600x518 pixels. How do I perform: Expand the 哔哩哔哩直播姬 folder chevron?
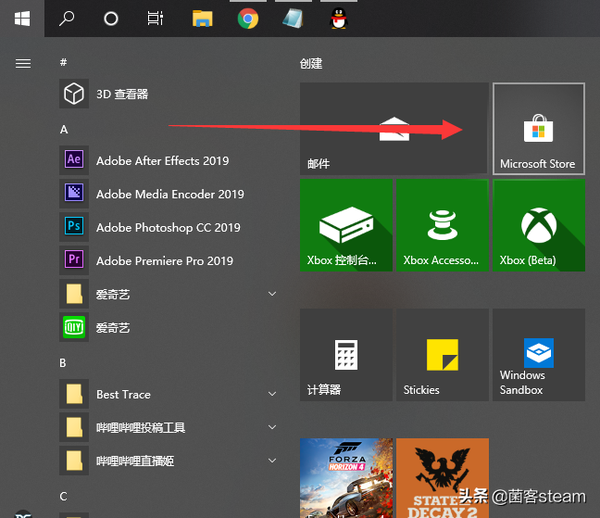pos(272,460)
